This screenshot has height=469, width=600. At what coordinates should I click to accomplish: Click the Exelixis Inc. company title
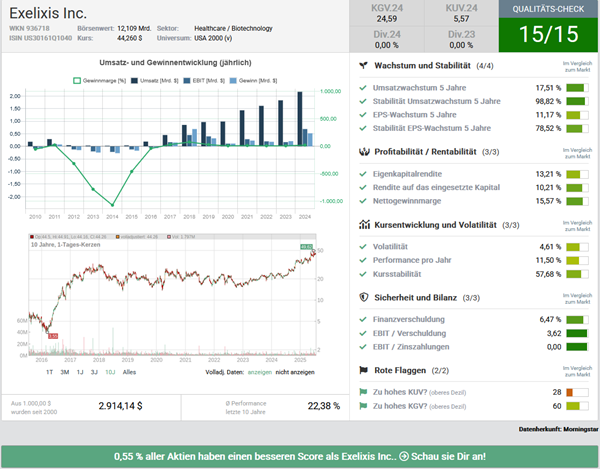(48, 13)
